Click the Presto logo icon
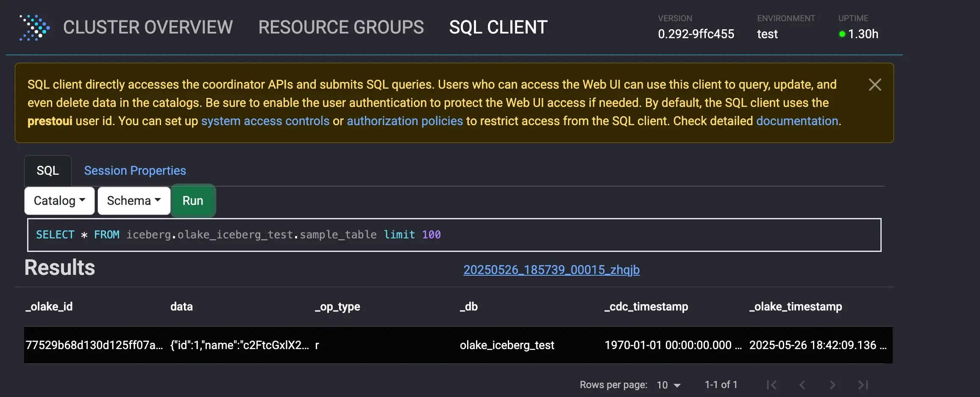 (x=34, y=28)
